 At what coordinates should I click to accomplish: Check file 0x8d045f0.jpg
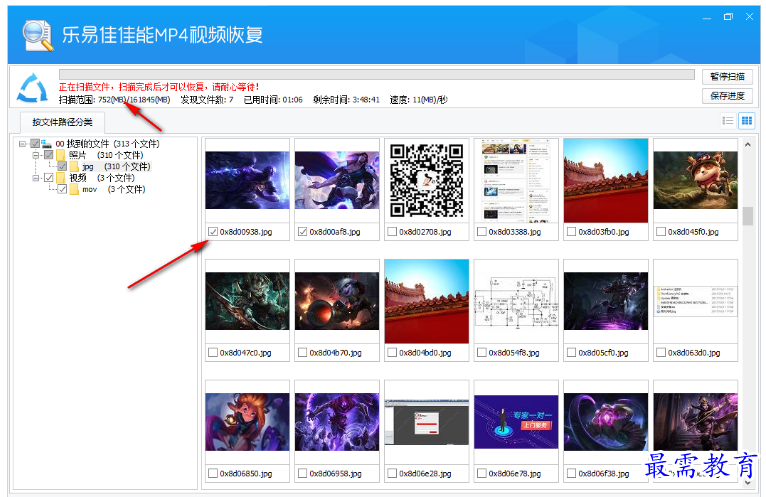661,232
